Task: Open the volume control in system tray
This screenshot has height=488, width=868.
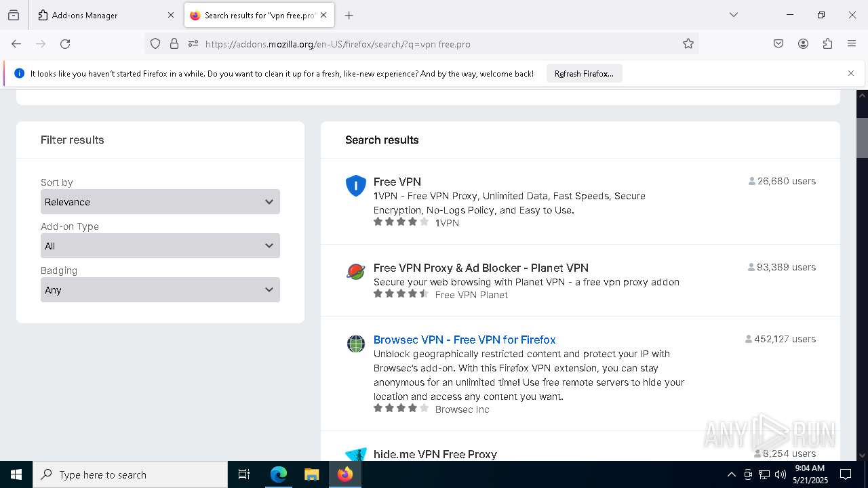Action: click(x=781, y=474)
